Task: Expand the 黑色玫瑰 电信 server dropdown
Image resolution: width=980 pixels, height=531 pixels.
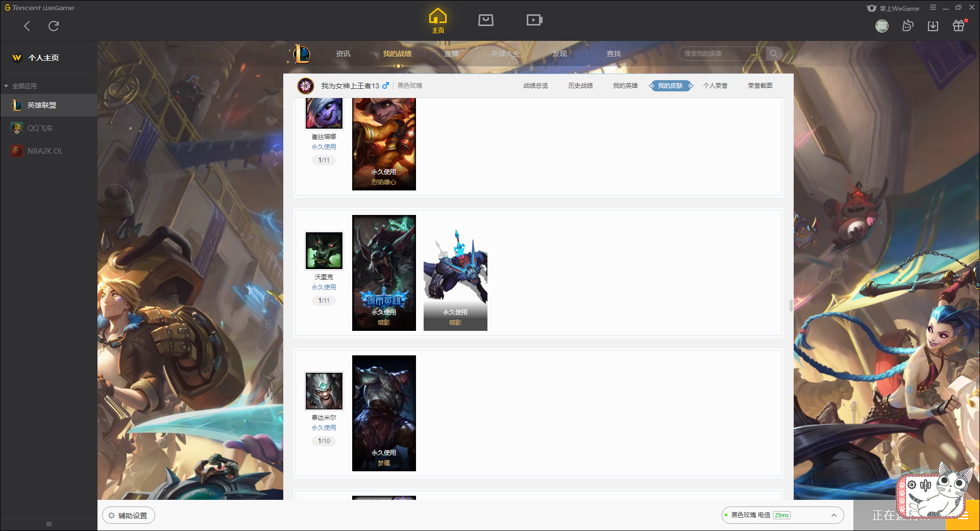Action: [782, 515]
